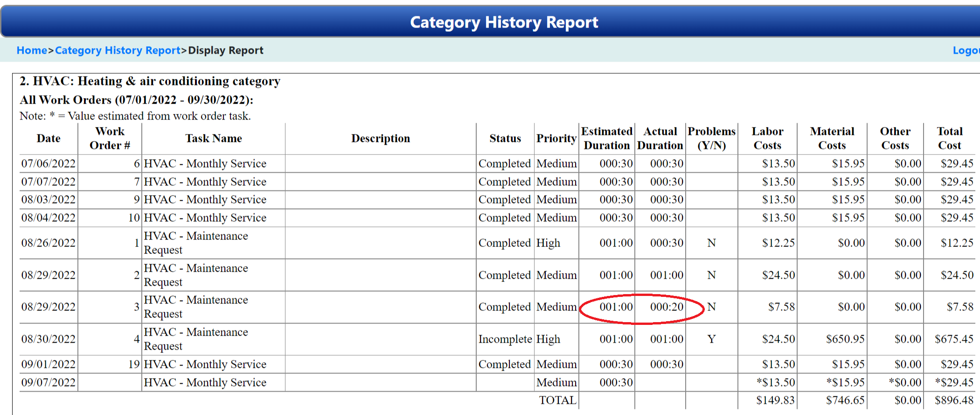Select the Other Costs column header
Screen dimensions: 980x415
coord(895,139)
